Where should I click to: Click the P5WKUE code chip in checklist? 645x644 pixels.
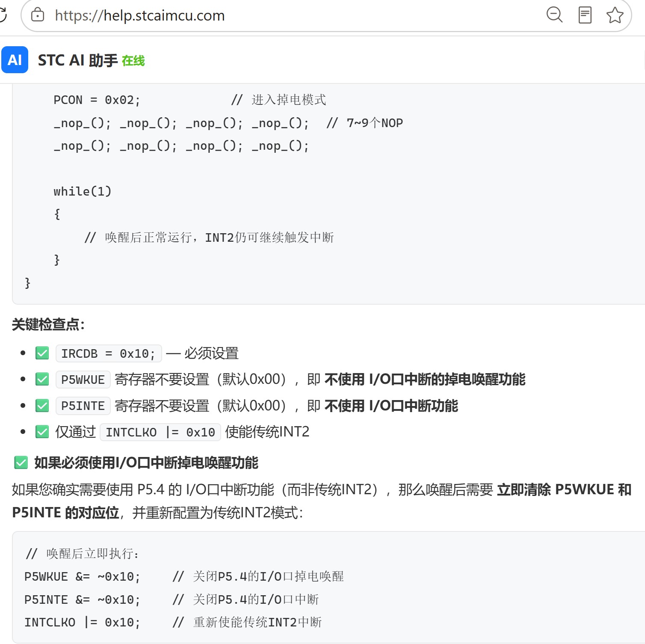coord(83,380)
